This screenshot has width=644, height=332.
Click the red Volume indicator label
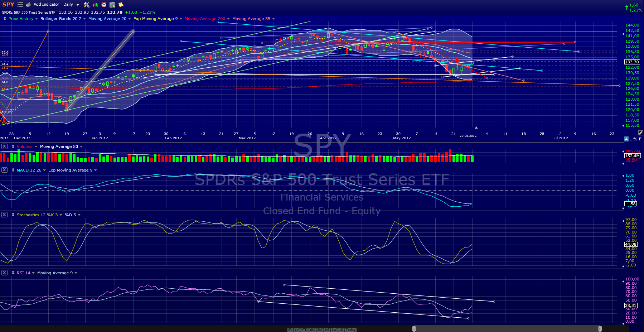point(24,146)
